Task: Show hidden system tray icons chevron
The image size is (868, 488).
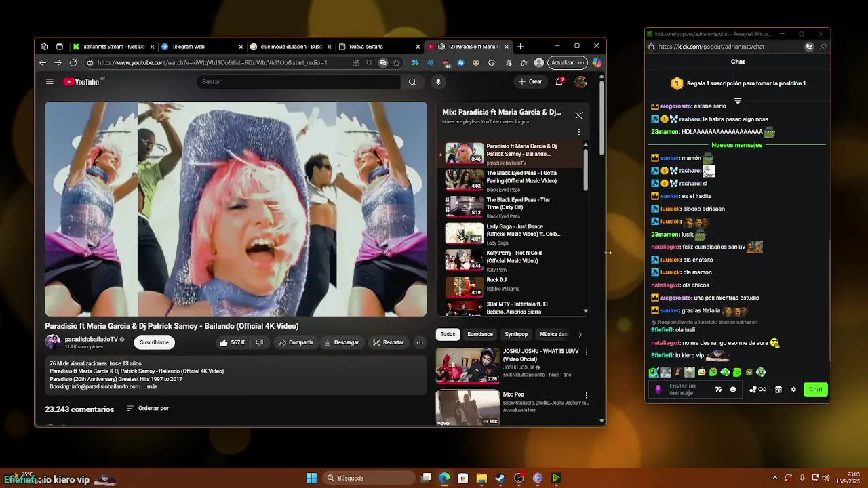Action: coord(775,479)
